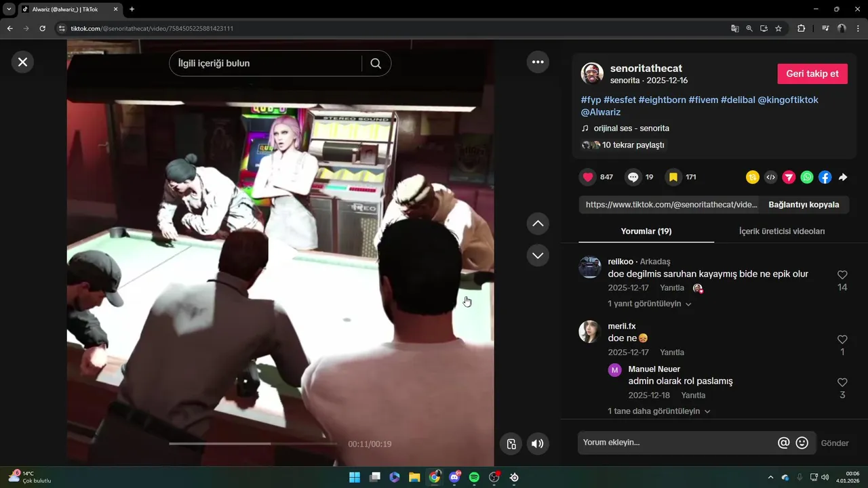
Task: Share via red send-to-friends icon
Action: pos(789,177)
